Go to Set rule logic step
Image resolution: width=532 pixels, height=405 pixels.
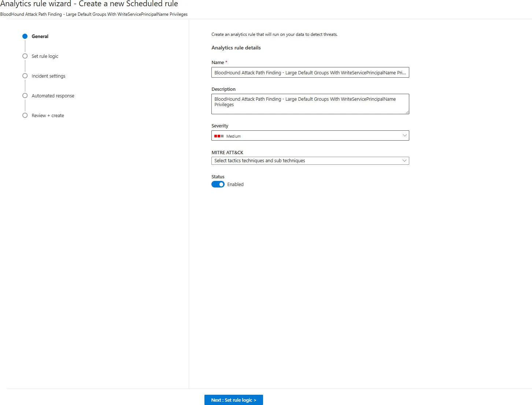click(45, 56)
